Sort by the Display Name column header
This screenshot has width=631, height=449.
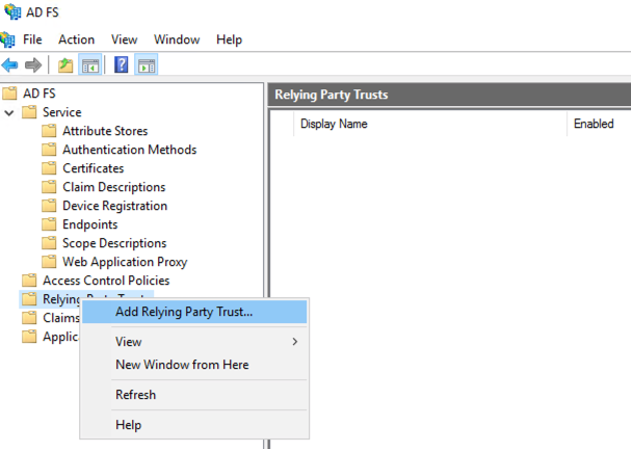coord(334,124)
